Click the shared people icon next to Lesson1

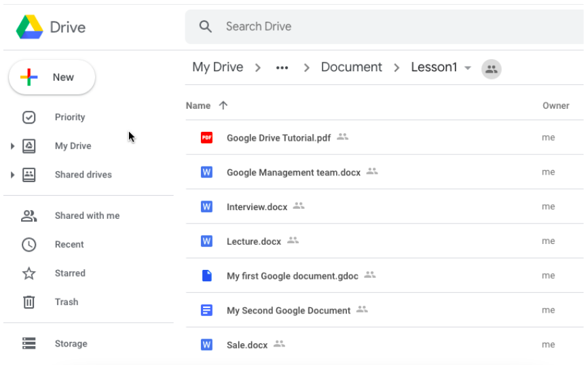point(492,69)
